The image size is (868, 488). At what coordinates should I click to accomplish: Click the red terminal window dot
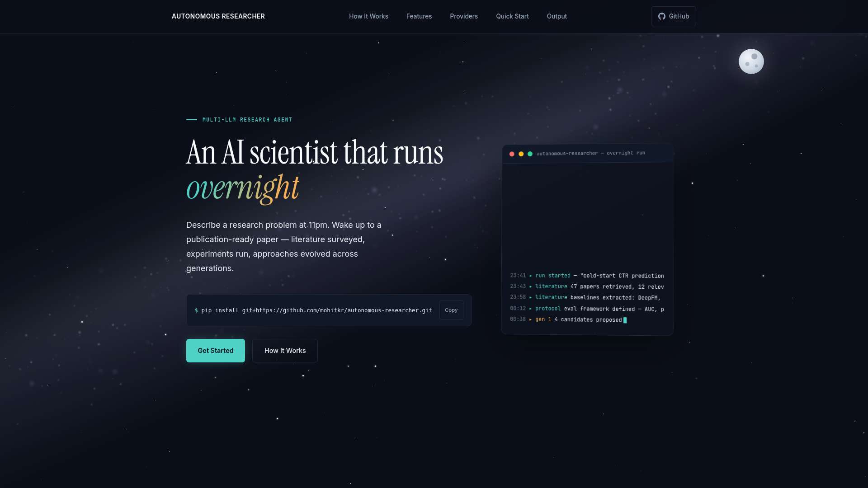pos(512,154)
